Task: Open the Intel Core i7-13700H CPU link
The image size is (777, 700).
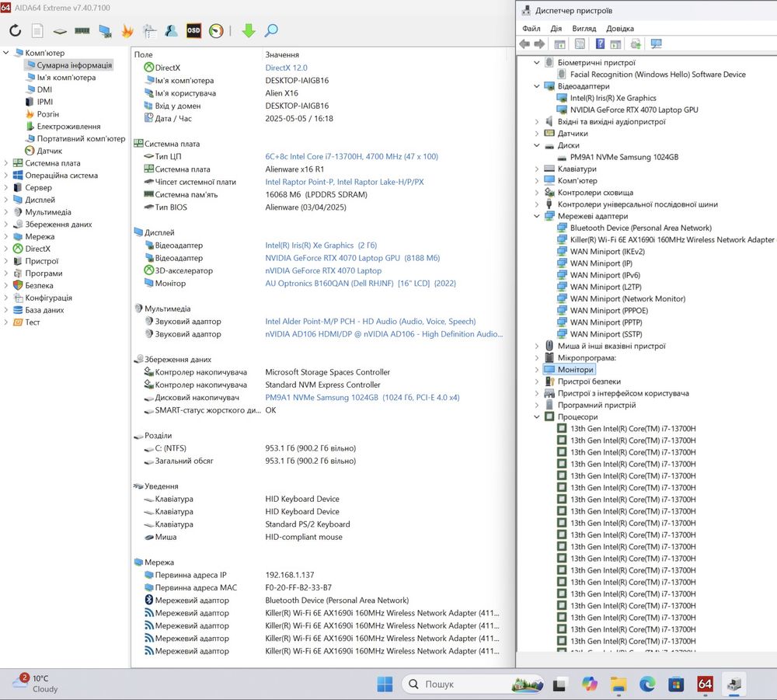Action: (x=351, y=156)
